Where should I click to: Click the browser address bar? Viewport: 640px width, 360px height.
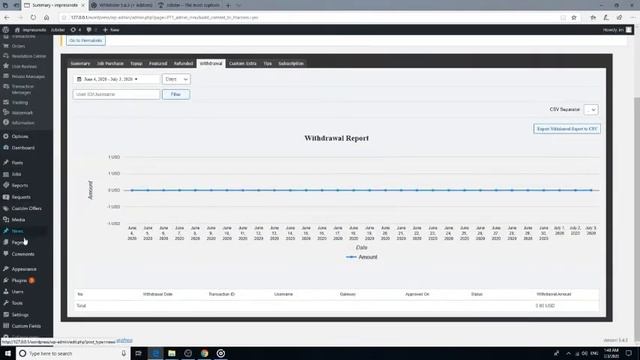click(x=310, y=18)
